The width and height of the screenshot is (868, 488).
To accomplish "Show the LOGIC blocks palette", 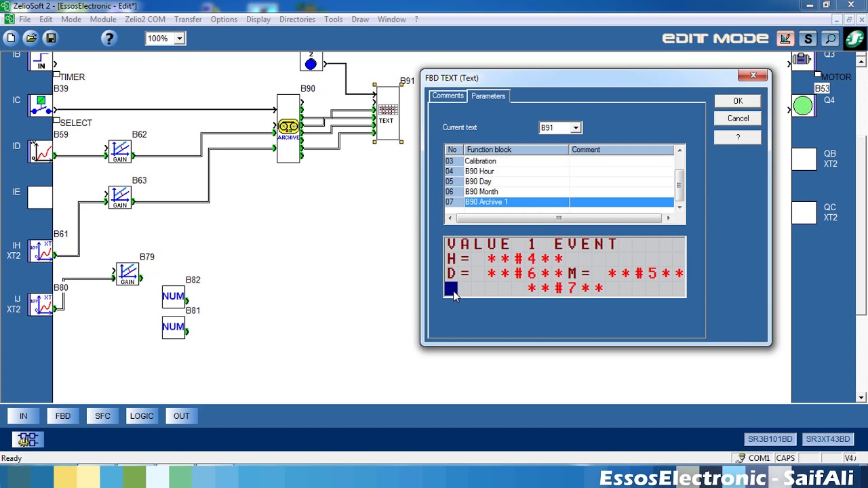I will coord(142,416).
